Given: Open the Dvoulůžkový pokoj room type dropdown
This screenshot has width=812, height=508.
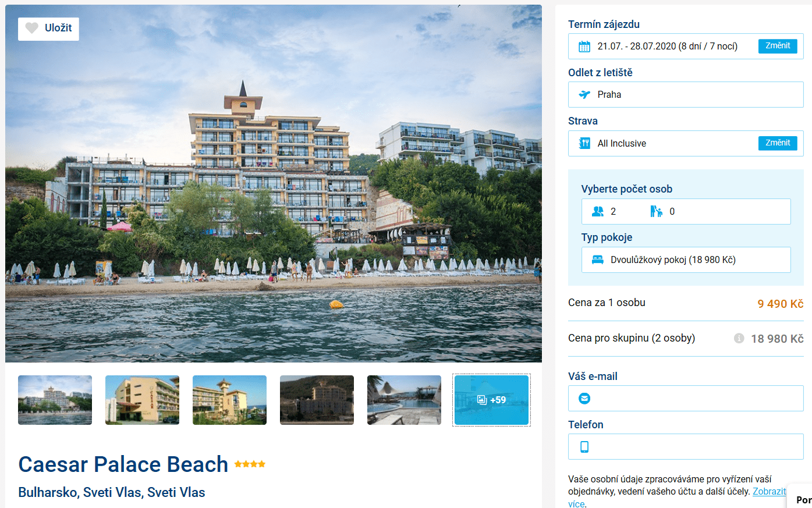Looking at the screenshot, I should pyautogui.click(x=686, y=260).
